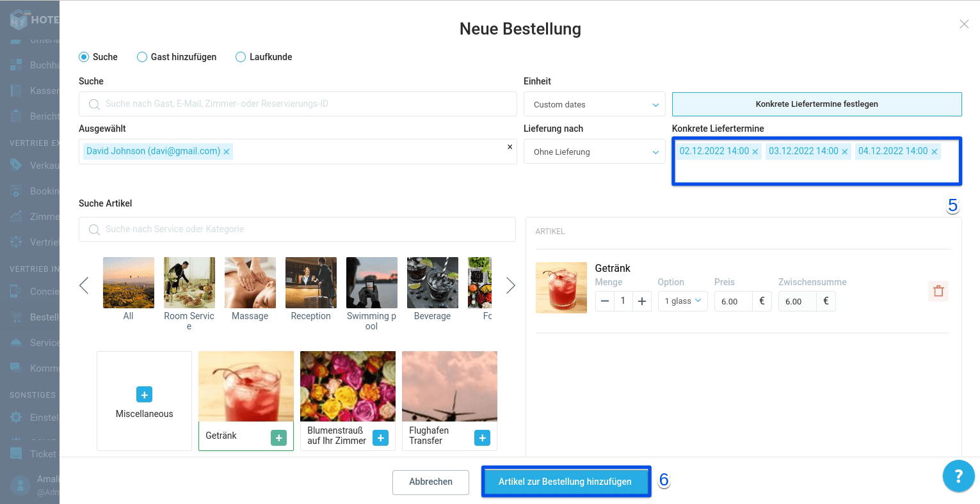Increase Getränk quantity with plus stepper
The height and width of the screenshot is (504, 980).
[642, 301]
